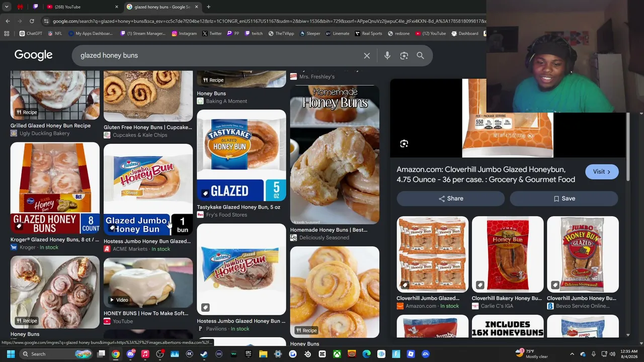Viewport: 644px width, 362px height.
Task: Open the Chrome apps grid icon
Action: click(7, 34)
